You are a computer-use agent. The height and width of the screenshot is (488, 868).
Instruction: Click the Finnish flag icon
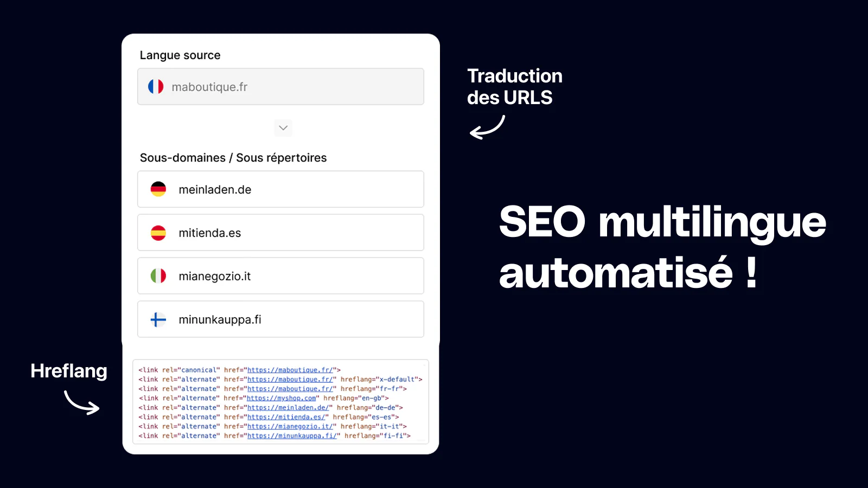[x=158, y=319]
